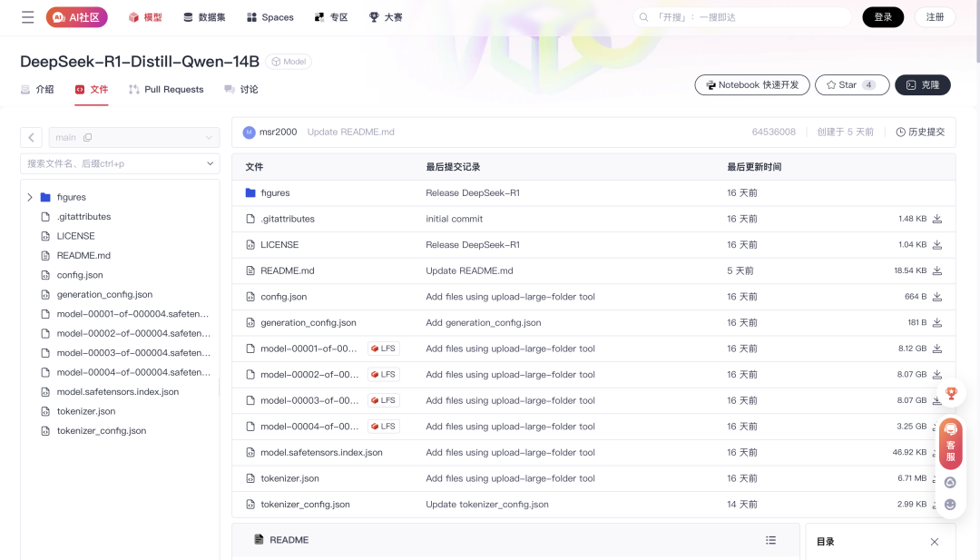This screenshot has height=560, width=980.
Task: Open the figures folder in table
Action: click(x=275, y=192)
